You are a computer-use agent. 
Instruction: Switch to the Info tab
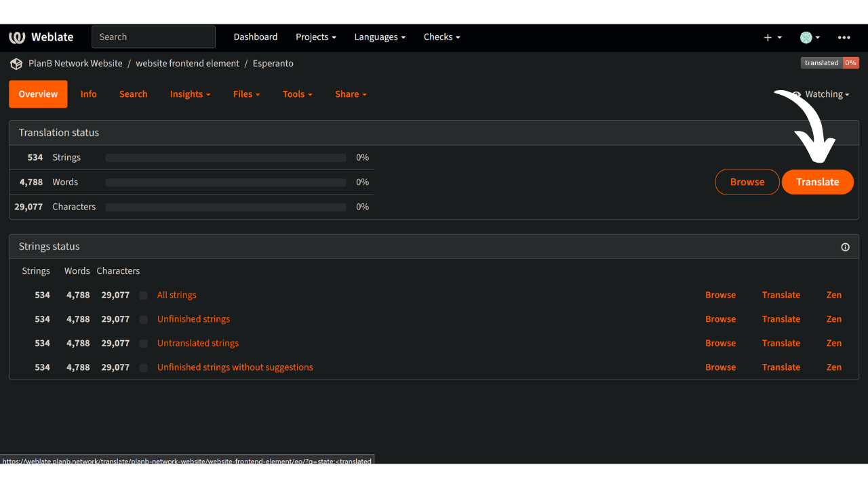click(x=88, y=94)
